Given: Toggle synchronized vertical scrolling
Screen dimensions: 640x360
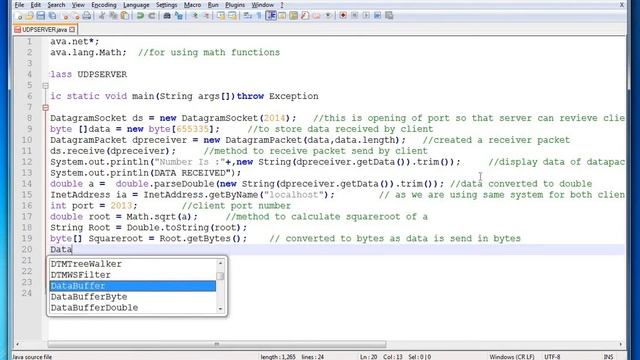Looking at the screenshot, I should tap(221, 16).
